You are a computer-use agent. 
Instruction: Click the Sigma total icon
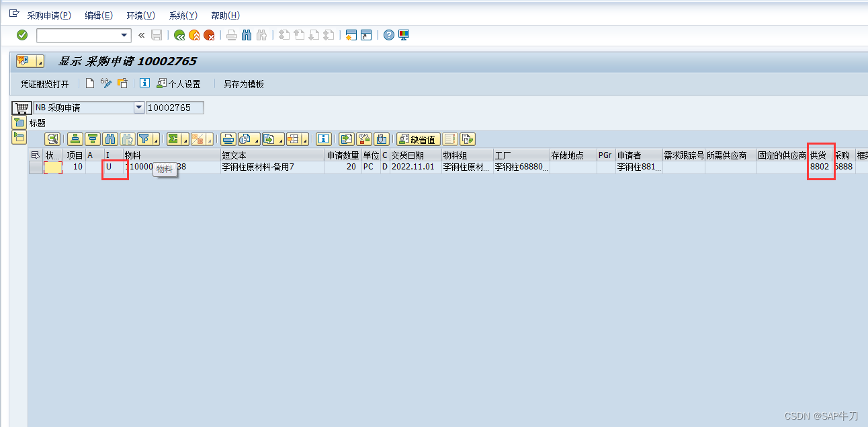click(x=174, y=139)
